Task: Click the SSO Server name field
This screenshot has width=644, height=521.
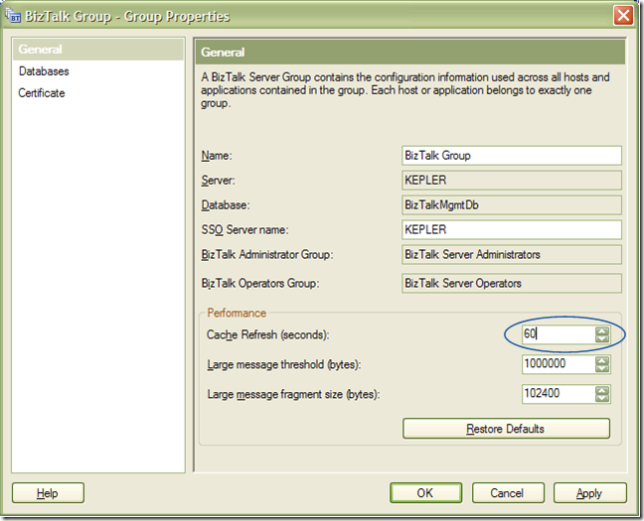Action: [x=511, y=230]
